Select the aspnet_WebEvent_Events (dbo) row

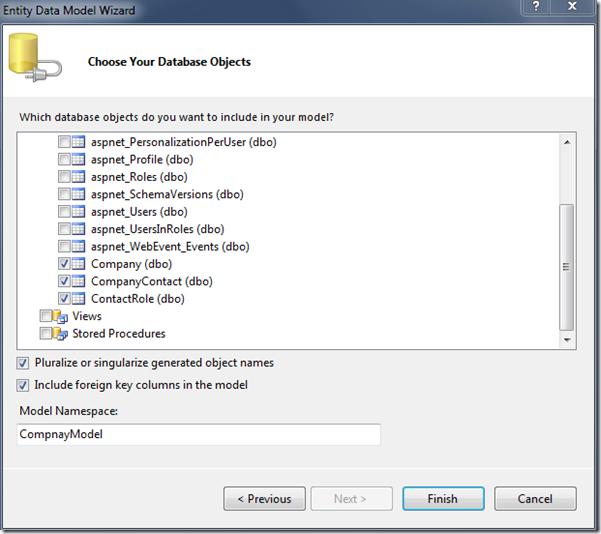pos(170,246)
